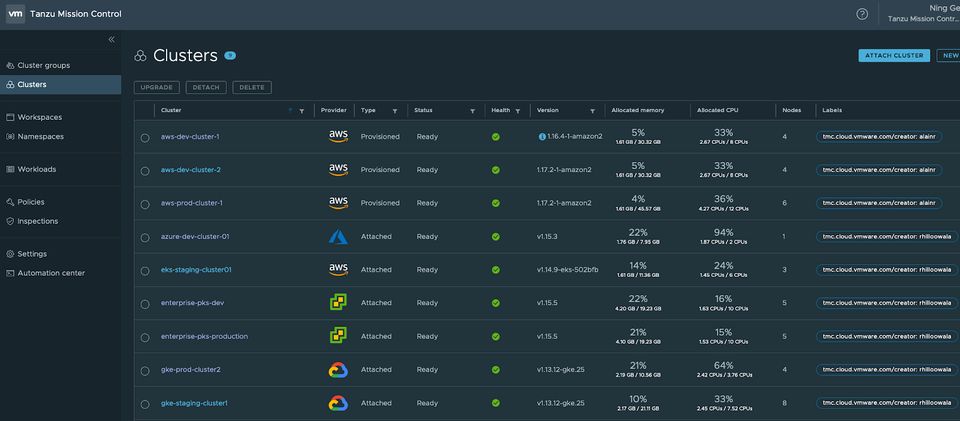The width and height of the screenshot is (960, 421).
Task: Select radio button for azure-dev-cluster-01
Action: pos(144,237)
